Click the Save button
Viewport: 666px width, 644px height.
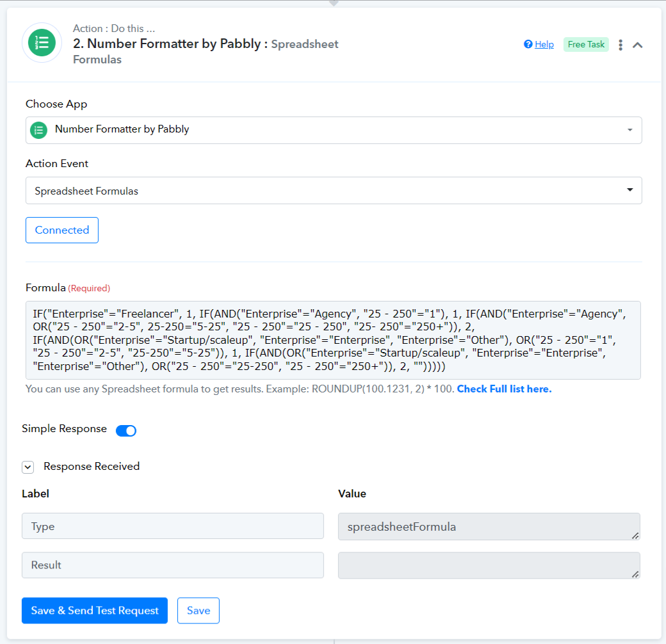pyautogui.click(x=199, y=611)
